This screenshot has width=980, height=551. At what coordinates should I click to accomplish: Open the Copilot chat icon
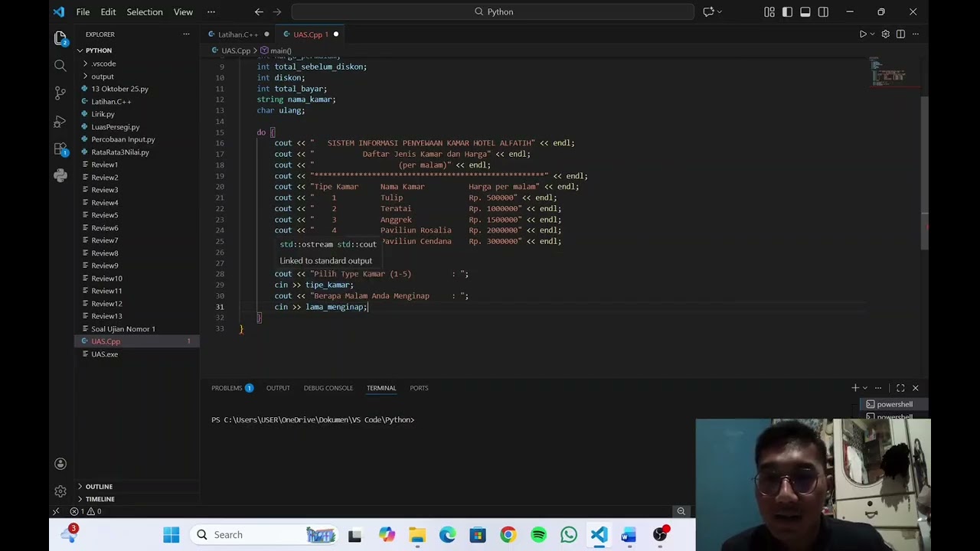coord(708,11)
